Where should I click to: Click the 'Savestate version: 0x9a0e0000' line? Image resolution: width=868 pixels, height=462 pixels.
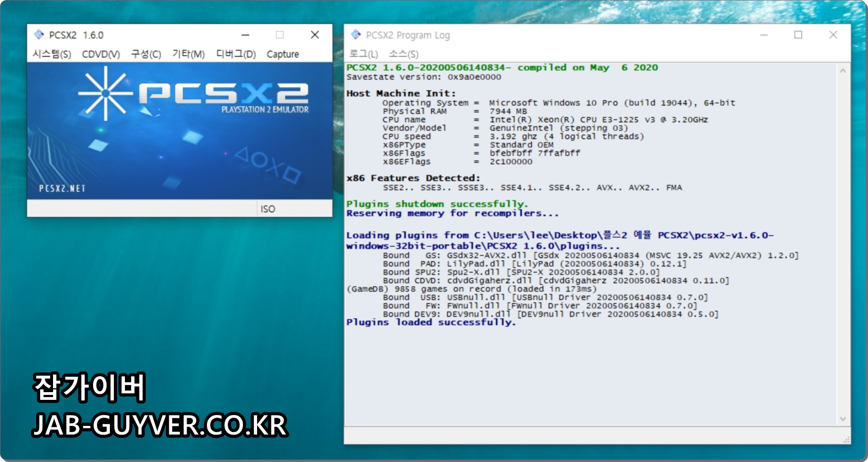pos(423,77)
